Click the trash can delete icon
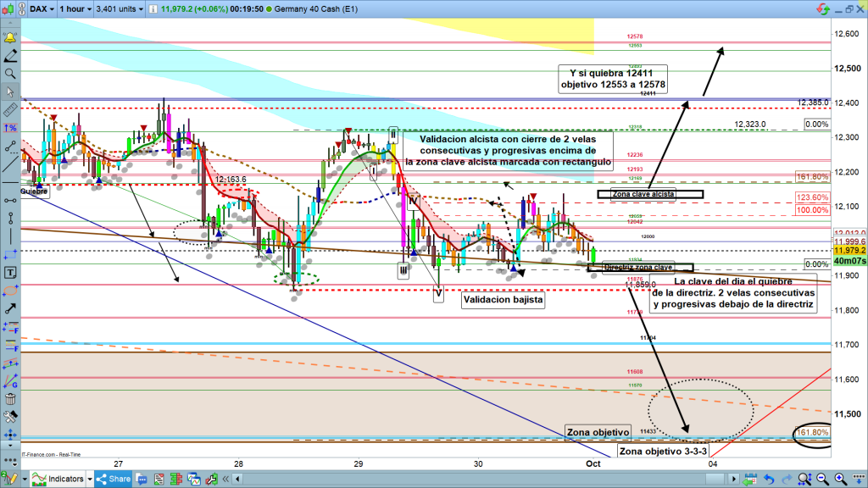 [x=11, y=399]
